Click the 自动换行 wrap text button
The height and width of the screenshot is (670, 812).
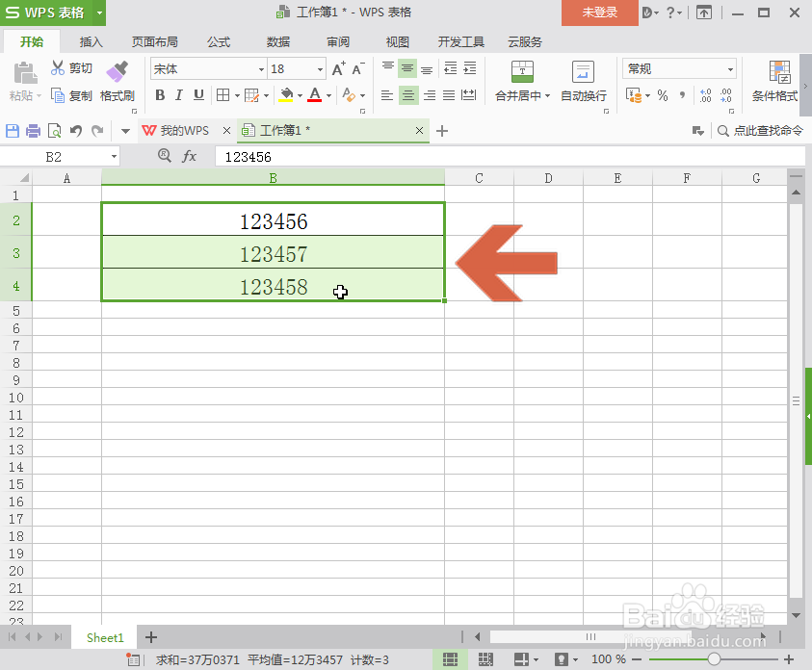(583, 81)
